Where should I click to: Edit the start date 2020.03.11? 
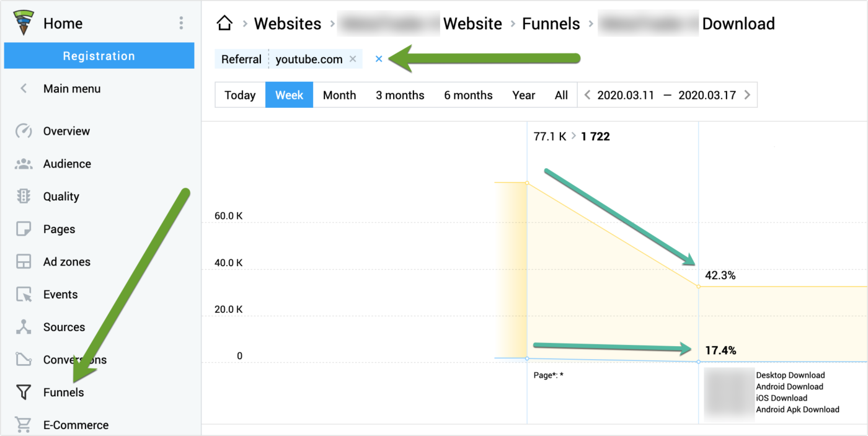pyautogui.click(x=626, y=95)
